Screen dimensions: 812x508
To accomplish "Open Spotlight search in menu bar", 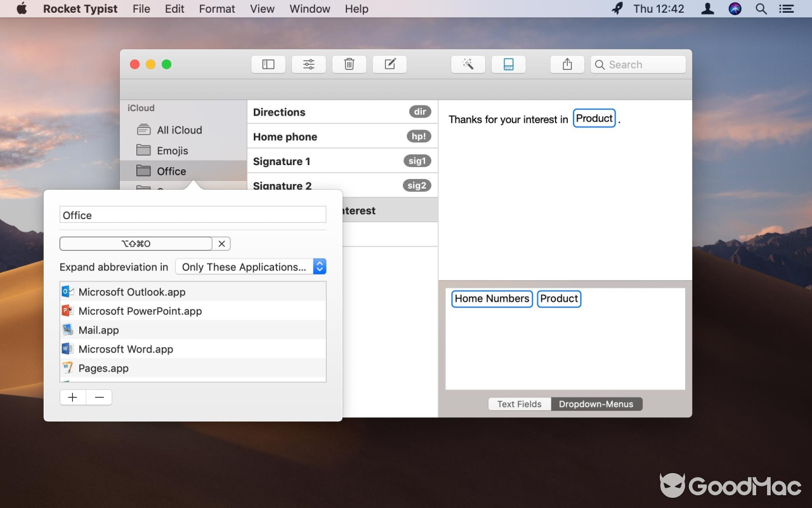I will 761,9.
